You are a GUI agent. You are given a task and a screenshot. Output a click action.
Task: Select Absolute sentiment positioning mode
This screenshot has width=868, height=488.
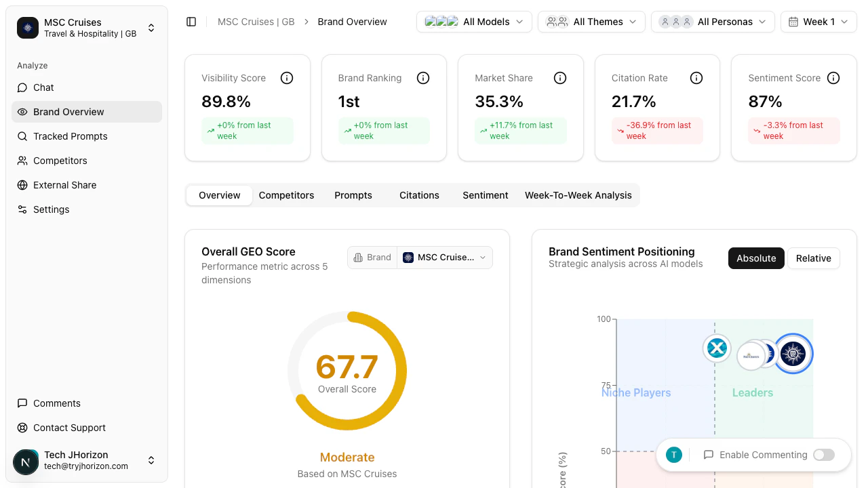tap(756, 258)
